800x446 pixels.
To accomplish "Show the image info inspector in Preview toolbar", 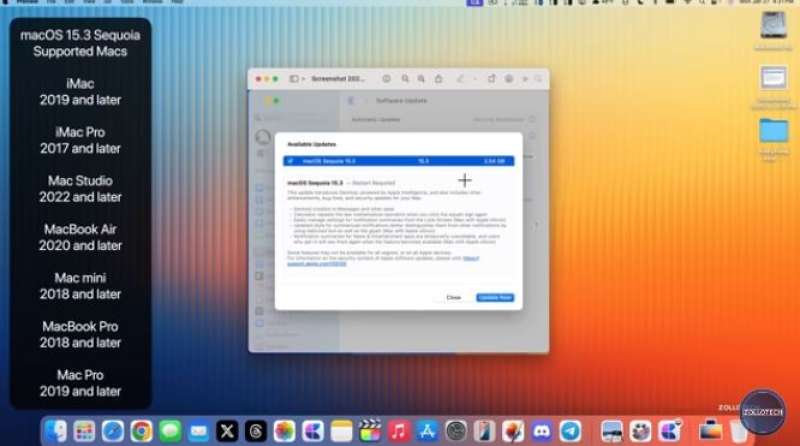I will tap(386, 79).
